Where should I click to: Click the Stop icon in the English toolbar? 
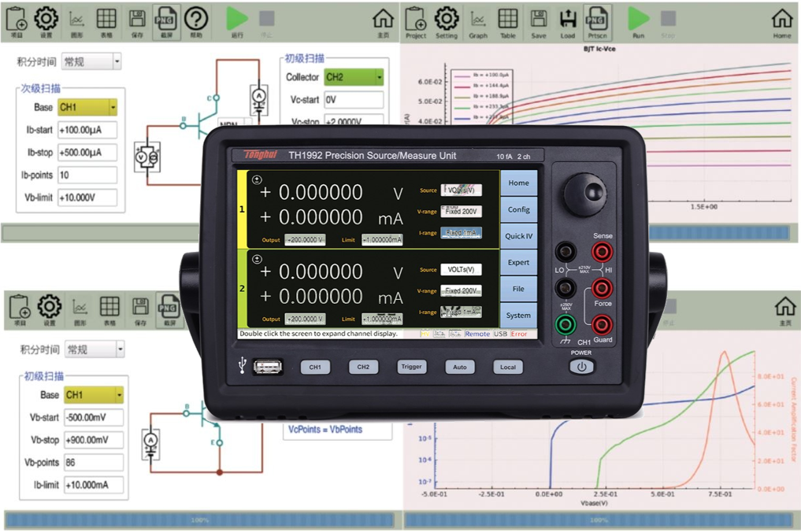pyautogui.click(x=668, y=23)
